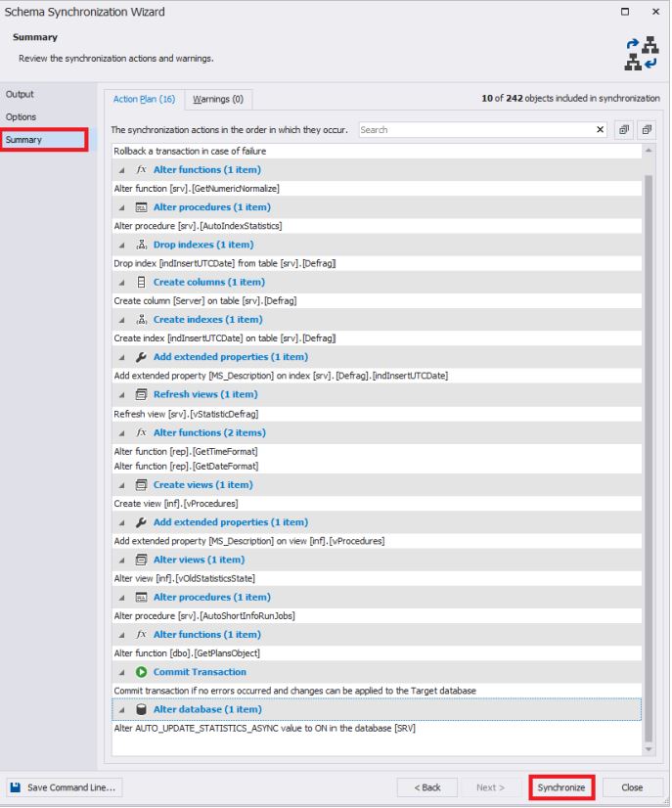The height and width of the screenshot is (808, 672).
Task: Click the action plan vertical scrollbar thumb
Action: click(x=649, y=459)
